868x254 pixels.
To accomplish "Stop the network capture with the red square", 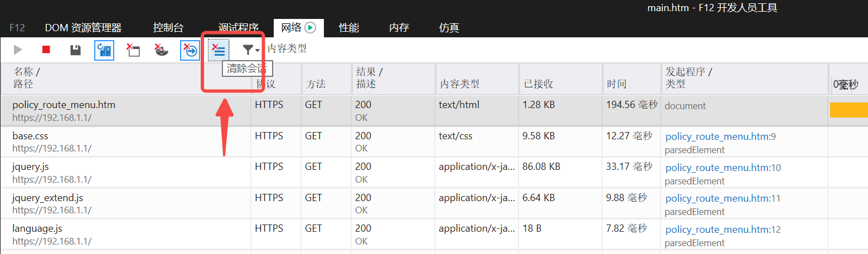I will click(x=46, y=50).
